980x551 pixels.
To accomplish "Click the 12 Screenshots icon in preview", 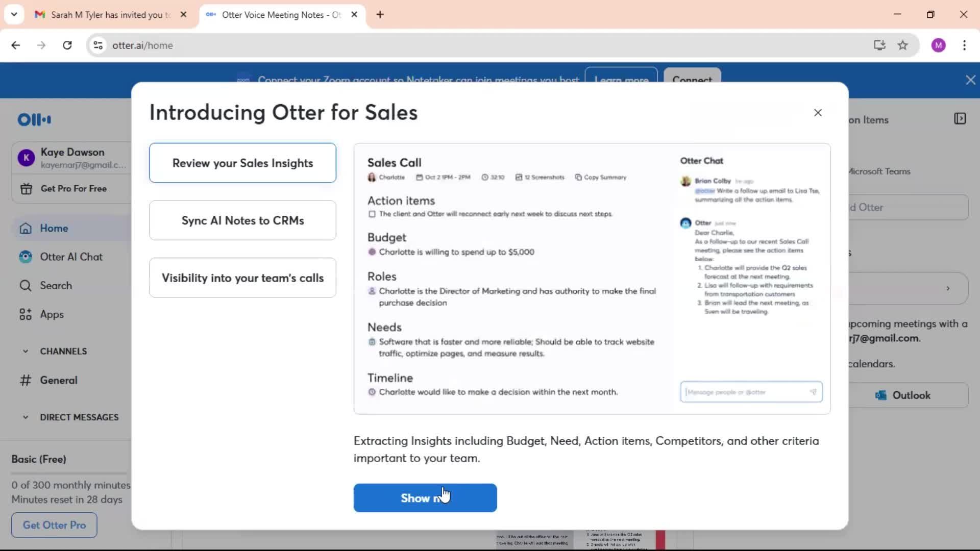I will click(x=519, y=178).
